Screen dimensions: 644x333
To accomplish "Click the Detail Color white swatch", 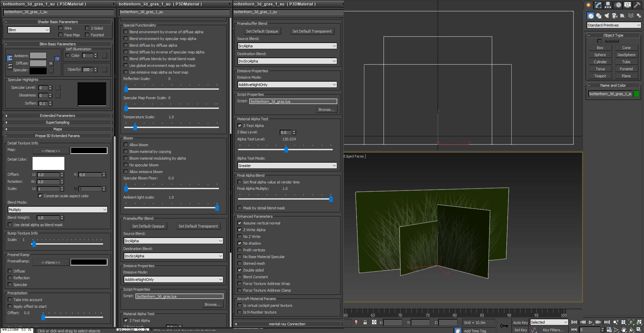I will (48, 163).
